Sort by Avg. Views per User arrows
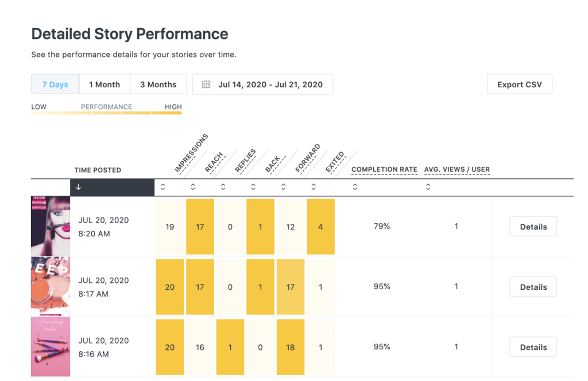Screen dimensions: 588x381 pos(428,187)
